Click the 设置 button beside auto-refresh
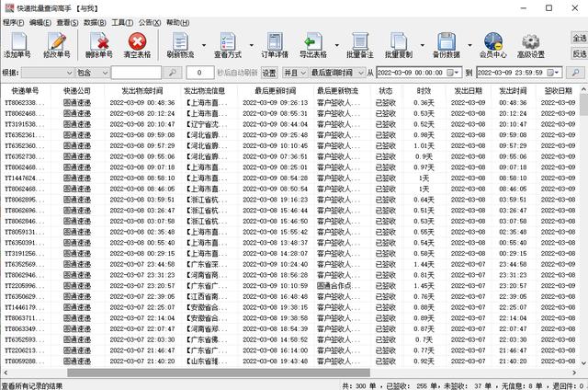 [x=269, y=72]
